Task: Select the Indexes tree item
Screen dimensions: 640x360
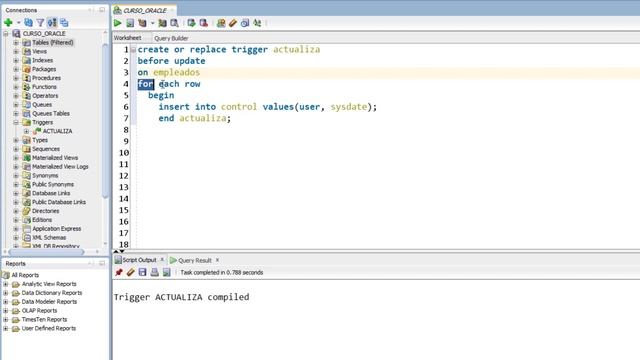Action: (x=42, y=60)
